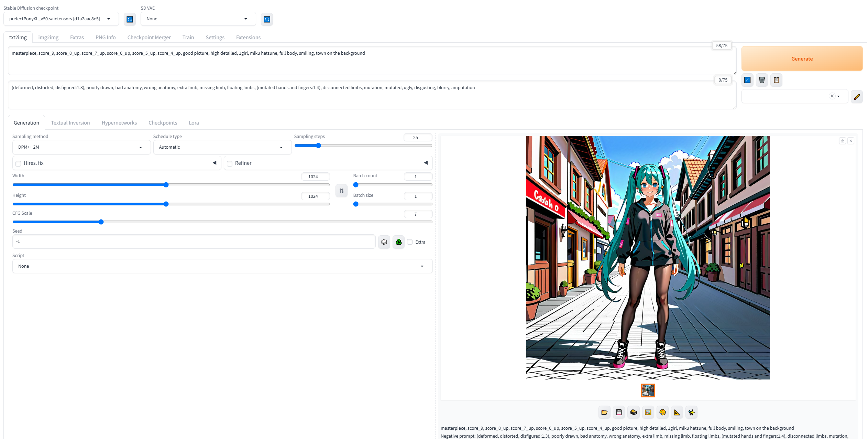Send image to Extras tab
868x439 pixels.
[677, 412]
